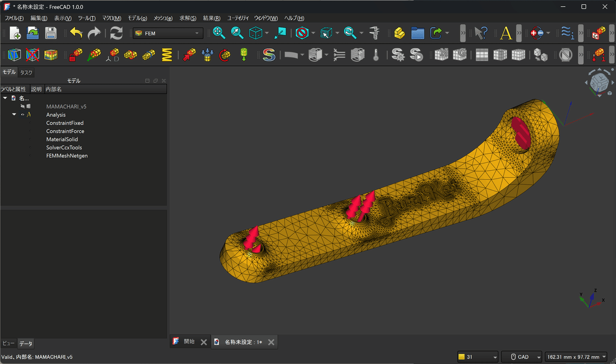Click the Refresh recompute icon

[x=117, y=33]
